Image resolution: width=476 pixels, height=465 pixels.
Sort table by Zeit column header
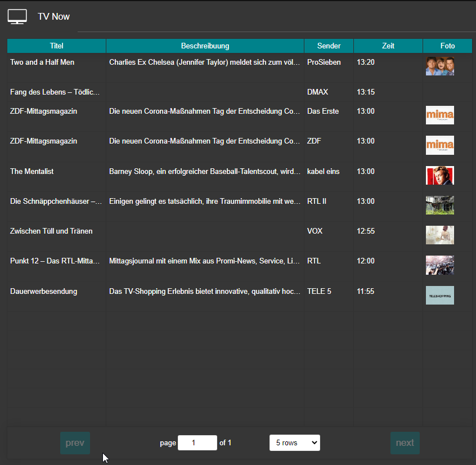click(388, 46)
